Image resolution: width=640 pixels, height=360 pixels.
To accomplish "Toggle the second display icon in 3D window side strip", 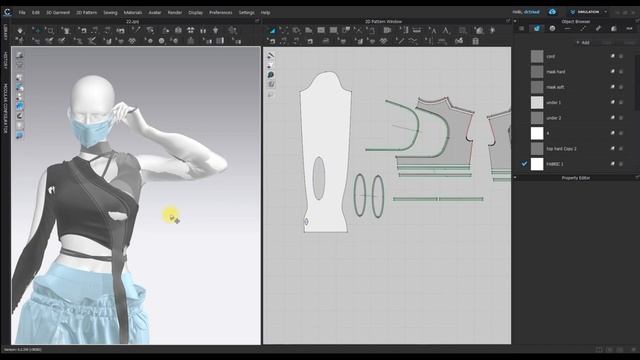I will [20, 65].
